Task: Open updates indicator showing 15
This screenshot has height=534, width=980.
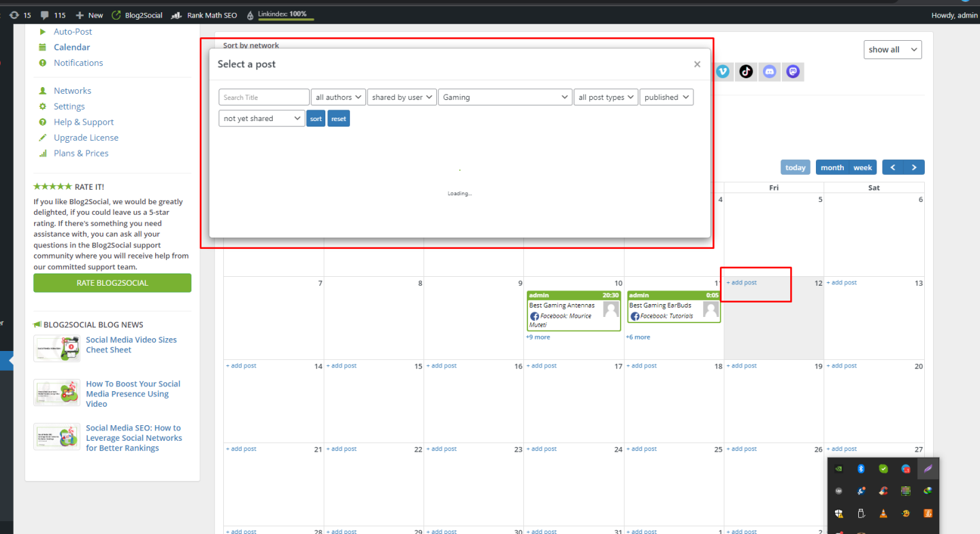Action: point(20,15)
